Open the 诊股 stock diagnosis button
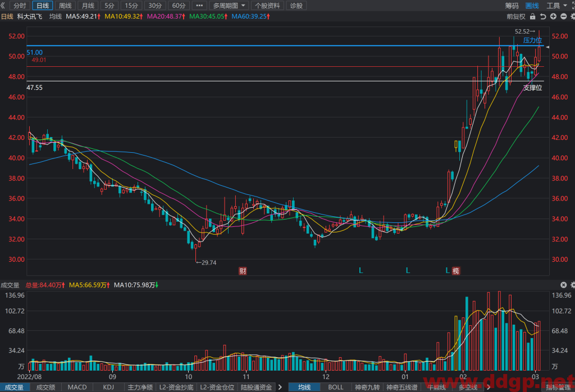Screen dimensions: 575x392 pyautogui.click(x=296, y=6)
